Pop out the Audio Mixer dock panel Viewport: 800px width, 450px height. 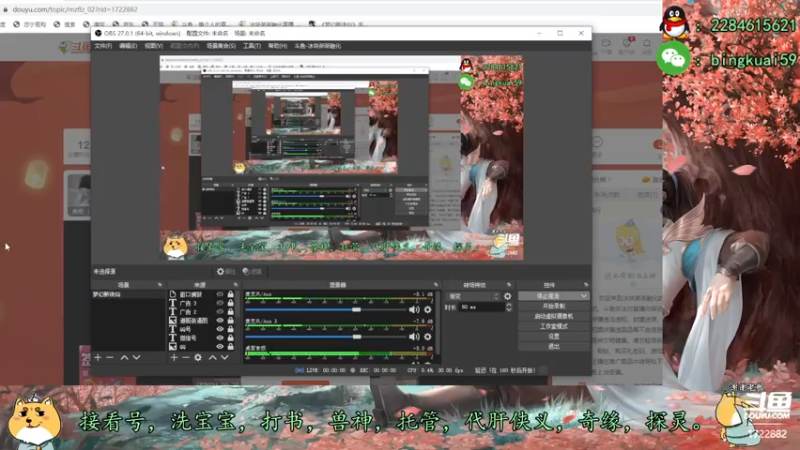(436, 285)
